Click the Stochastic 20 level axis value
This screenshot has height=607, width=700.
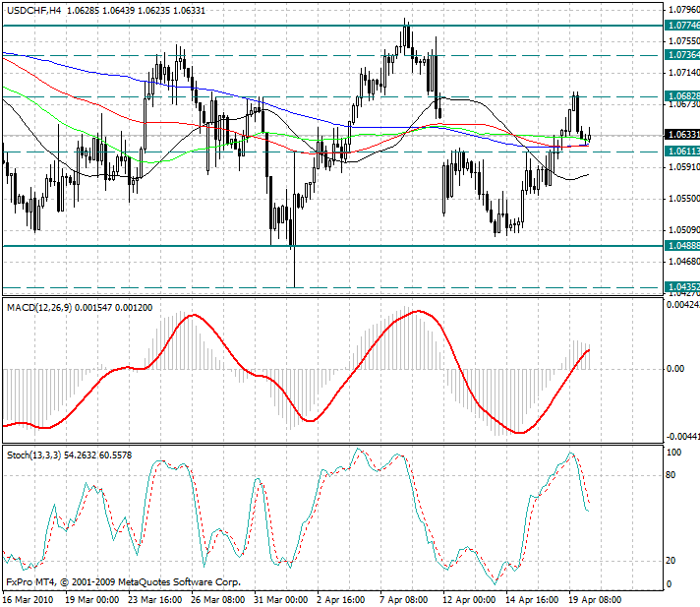(672, 561)
